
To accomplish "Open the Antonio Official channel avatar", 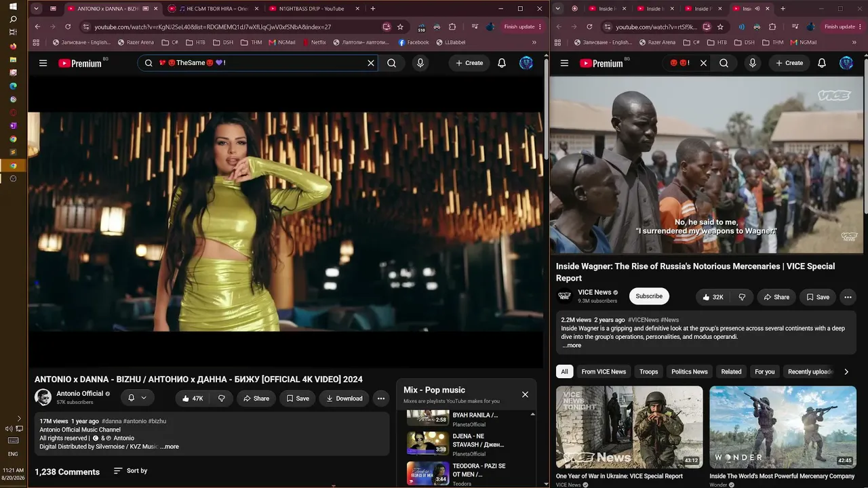I will click(x=43, y=398).
